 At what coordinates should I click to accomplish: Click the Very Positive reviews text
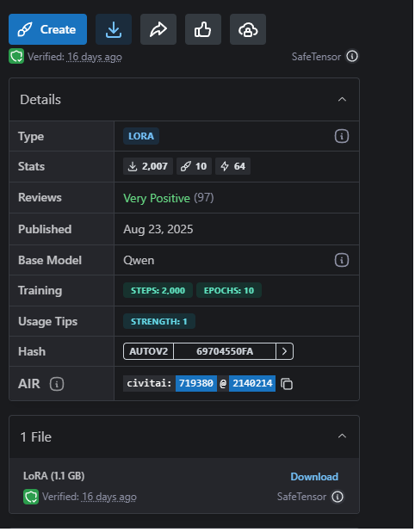[157, 199]
